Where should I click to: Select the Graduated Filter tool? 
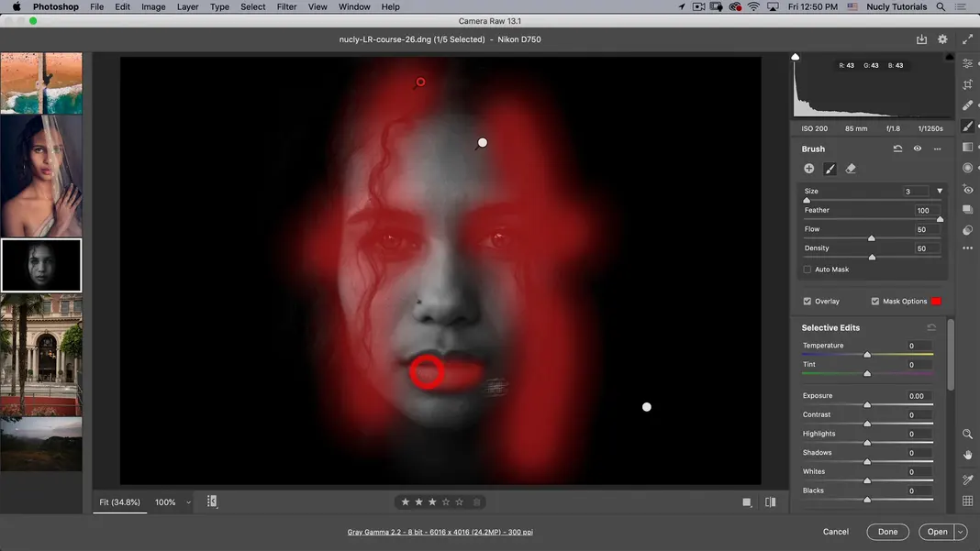pyautogui.click(x=967, y=147)
